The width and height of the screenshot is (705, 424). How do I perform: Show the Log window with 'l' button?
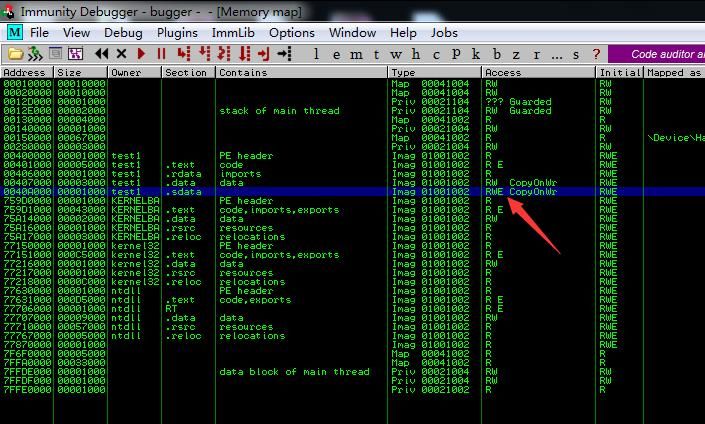tap(317, 54)
